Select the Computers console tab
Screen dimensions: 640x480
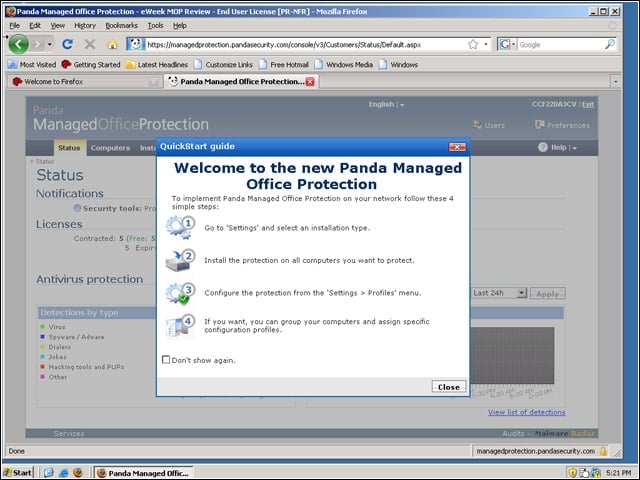110,148
